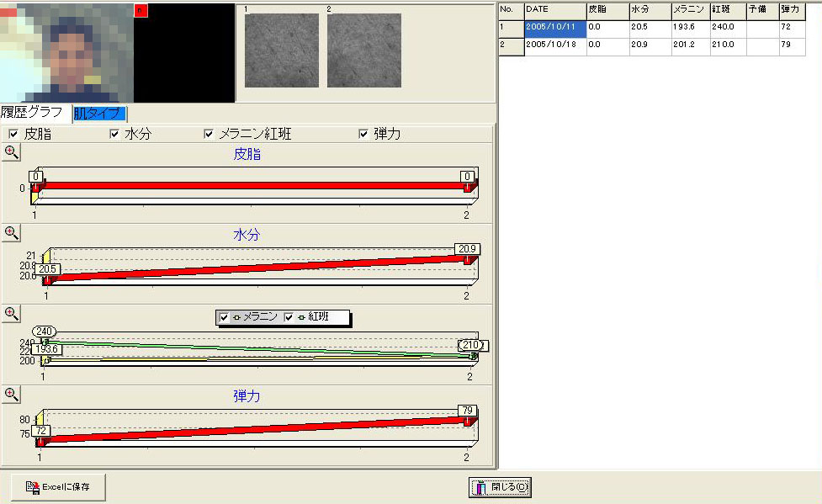This screenshot has width=822, height=504.
Task: Zoom the メラニン紅班 graph with magnifier icon
Action: tap(11, 314)
